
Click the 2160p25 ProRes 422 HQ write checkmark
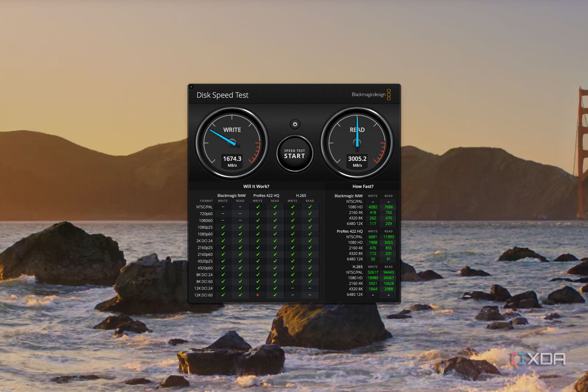click(258, 248)
